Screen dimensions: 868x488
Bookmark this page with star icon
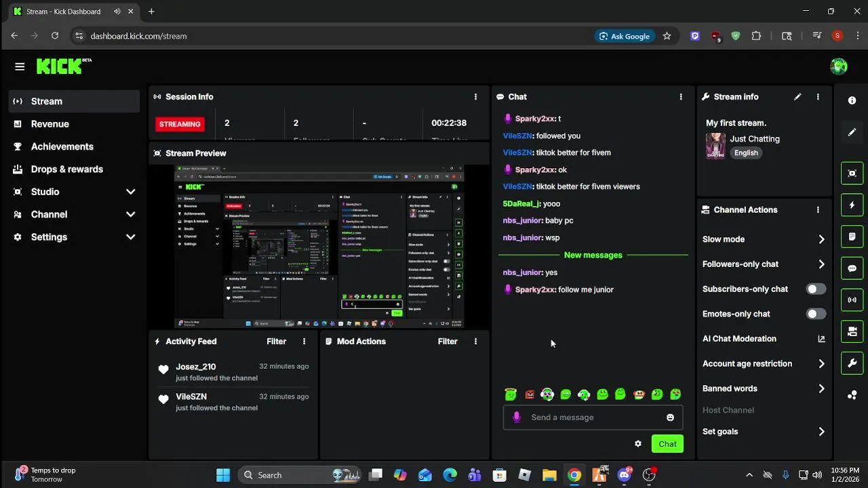pyautogui.click(x=667, y=36)
